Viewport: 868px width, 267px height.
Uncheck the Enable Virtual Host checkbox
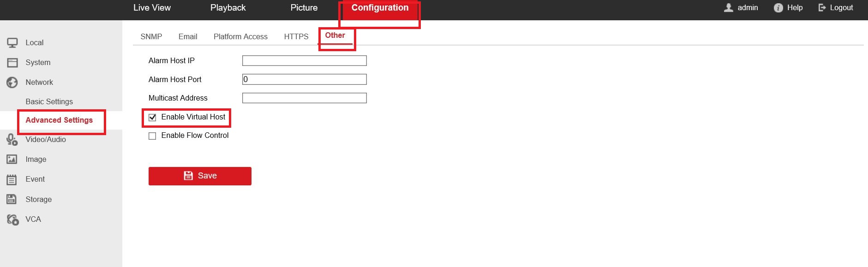[x=152, y=118]
